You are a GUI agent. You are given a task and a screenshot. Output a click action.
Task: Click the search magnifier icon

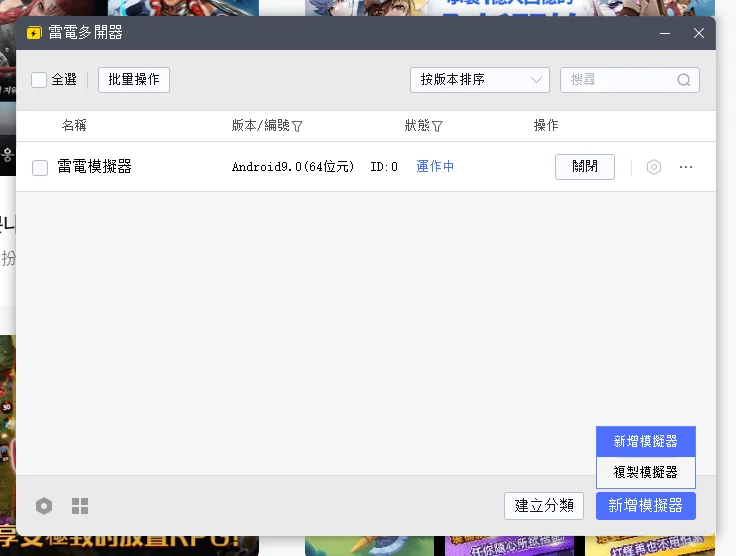[x=684, y=80]
